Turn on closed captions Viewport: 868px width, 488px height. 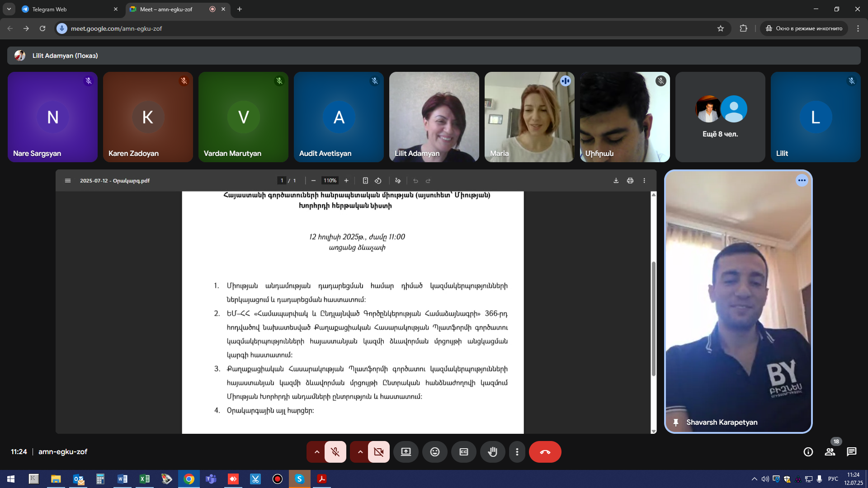[x=464, y=452]
